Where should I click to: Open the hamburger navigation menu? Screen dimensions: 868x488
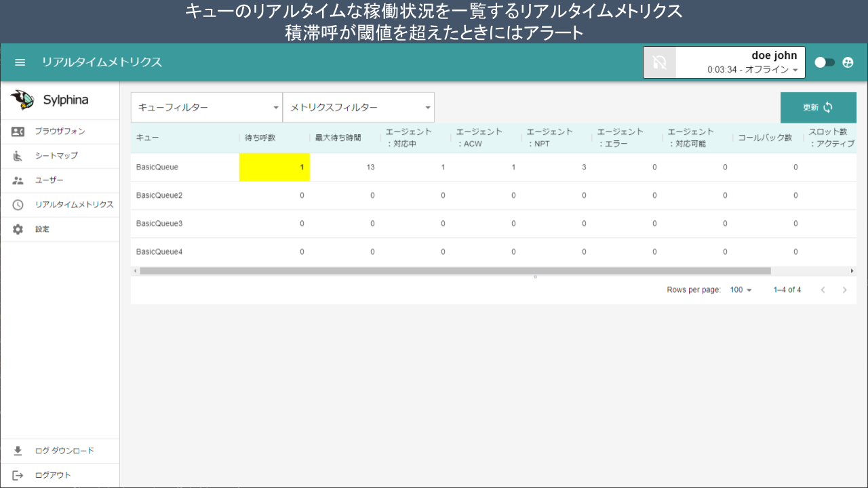pos(20,62)
